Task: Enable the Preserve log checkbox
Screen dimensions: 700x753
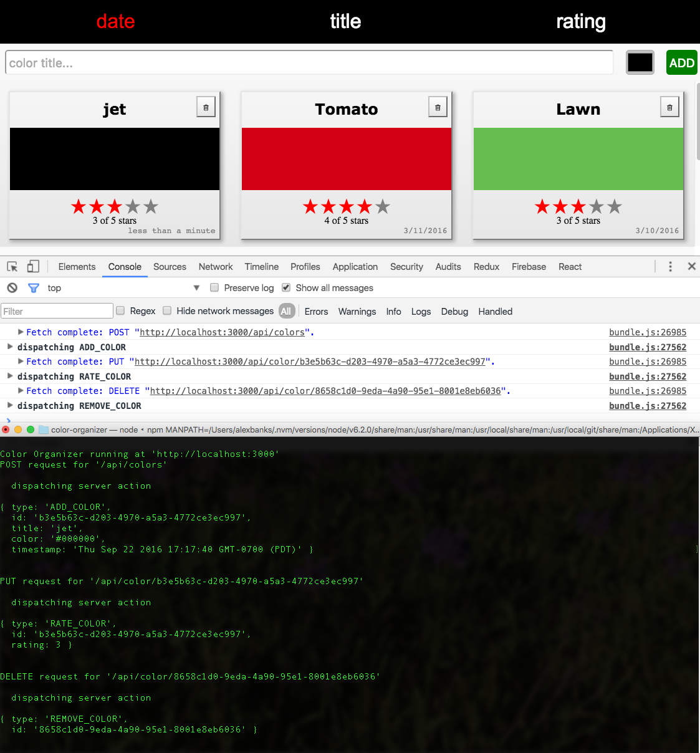Action: (x=214, y=287)
